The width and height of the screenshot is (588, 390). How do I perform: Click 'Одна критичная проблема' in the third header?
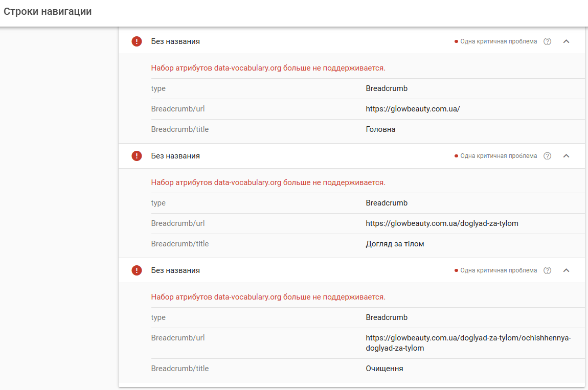coord(498,270)
